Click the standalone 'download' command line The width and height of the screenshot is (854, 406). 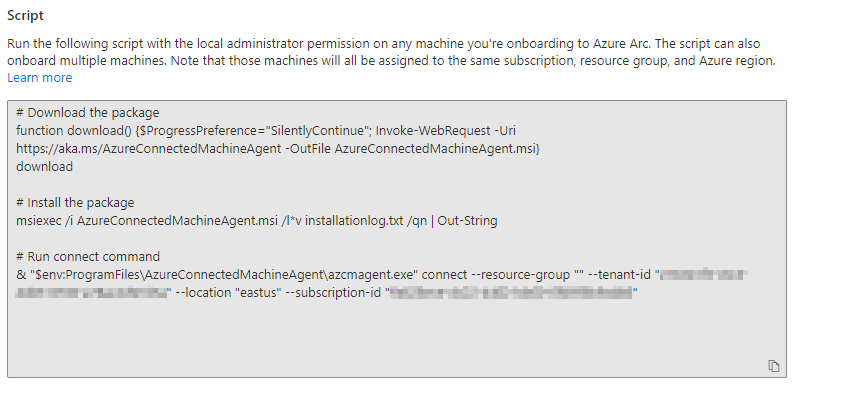(x=44, y=167)
